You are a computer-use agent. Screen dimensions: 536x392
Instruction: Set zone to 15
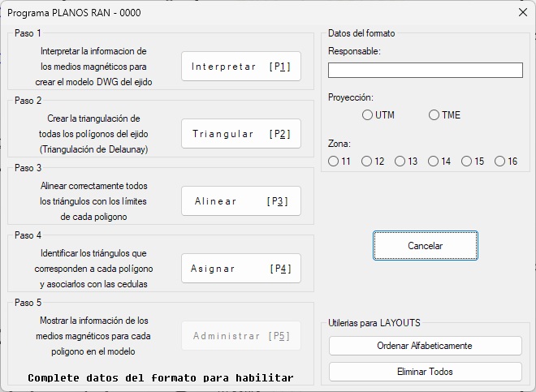(x=467, y=162)
